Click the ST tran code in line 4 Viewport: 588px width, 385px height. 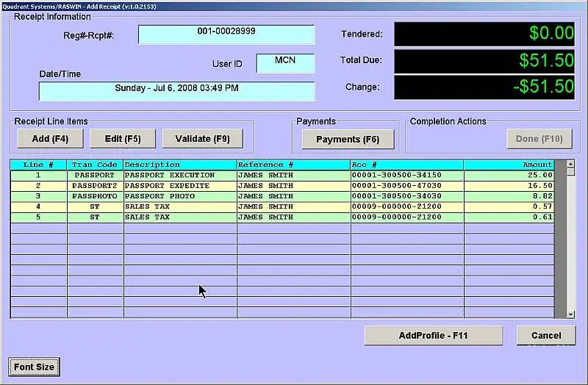(x=95, y=207)
